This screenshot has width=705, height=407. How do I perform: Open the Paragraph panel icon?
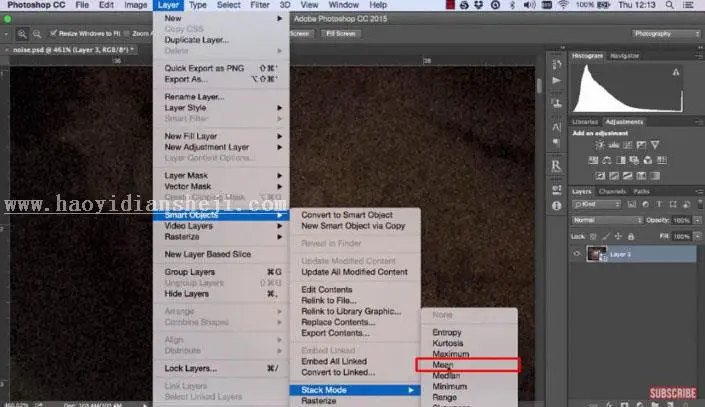point(557,143)
